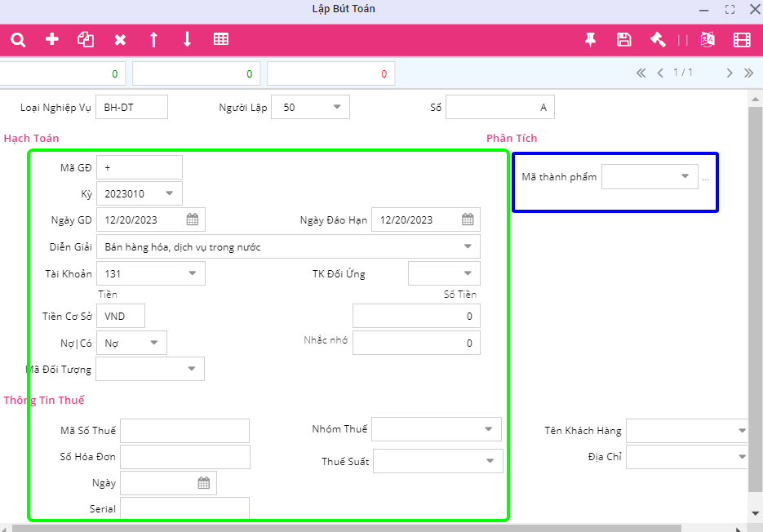This screenshot has height=532, width=763.
Task: Click the up arrow toolbar icon
Action: 153,39
